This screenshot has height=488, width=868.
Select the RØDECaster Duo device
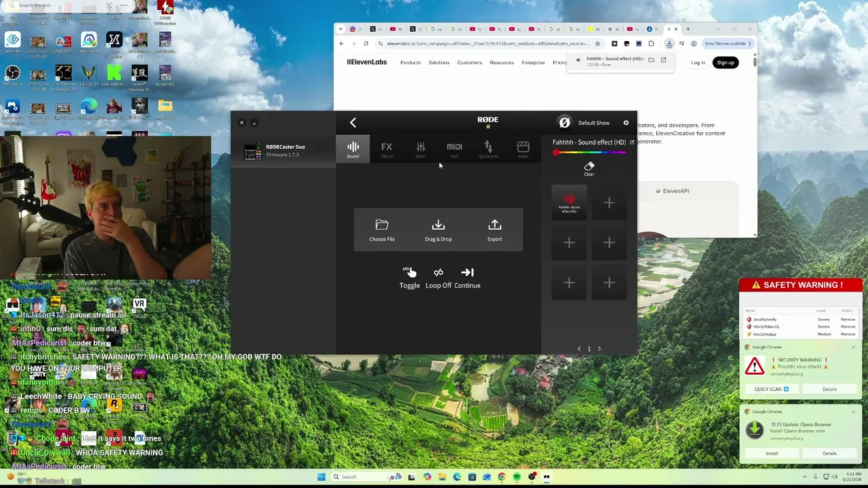pyautogui.click(x=283, y=150)
